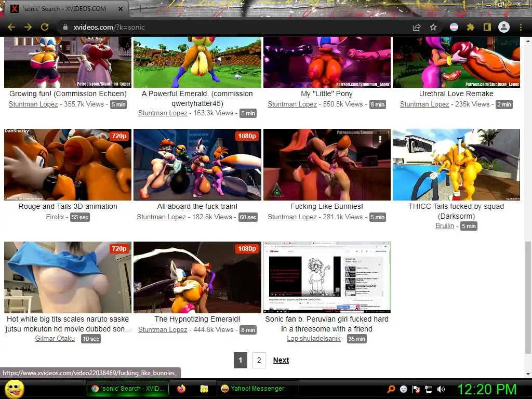Screen dimensions: 532x399
Task: Open "The Hypnotizing Emerald!" title link
Action: [x=197, y=319]
